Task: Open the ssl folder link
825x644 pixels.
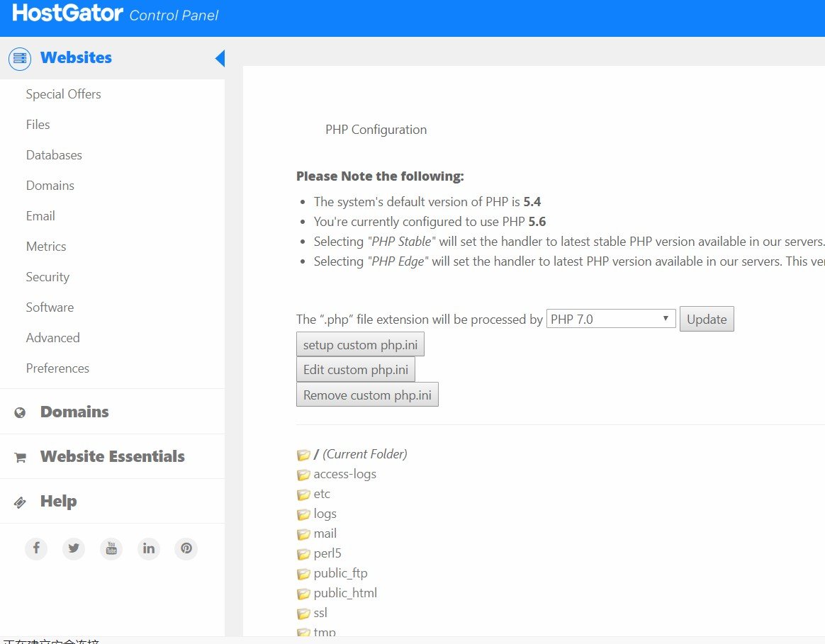Action: 320,613
